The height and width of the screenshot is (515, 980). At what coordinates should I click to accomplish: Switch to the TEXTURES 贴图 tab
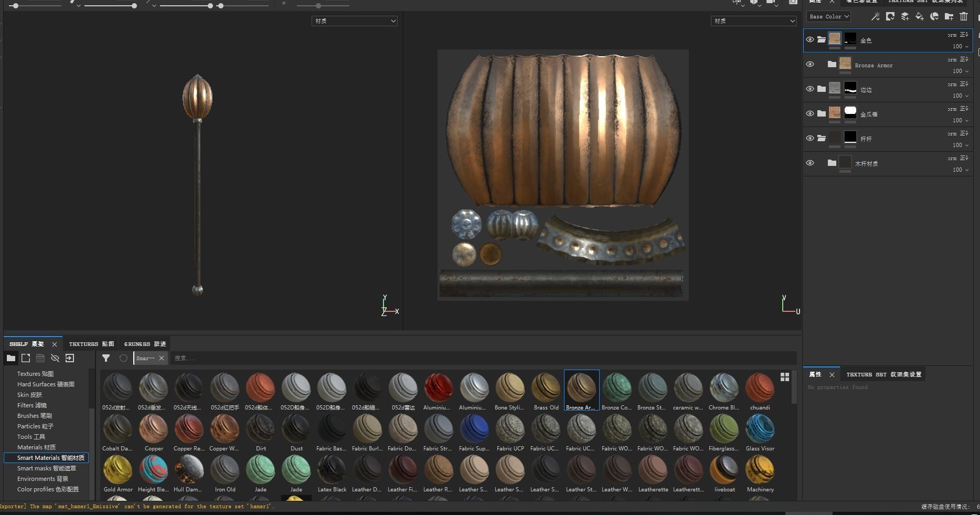pyautogui.click(x=91, y=344)
